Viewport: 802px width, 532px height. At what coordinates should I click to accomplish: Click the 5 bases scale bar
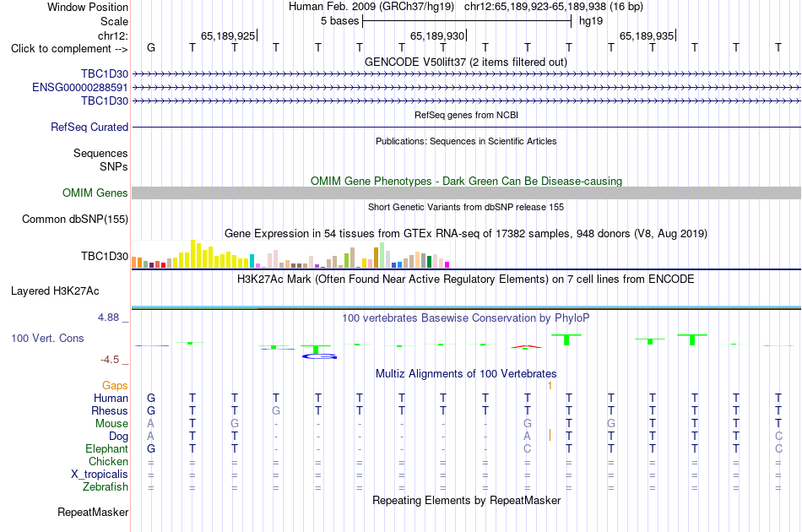coord(467,21)
